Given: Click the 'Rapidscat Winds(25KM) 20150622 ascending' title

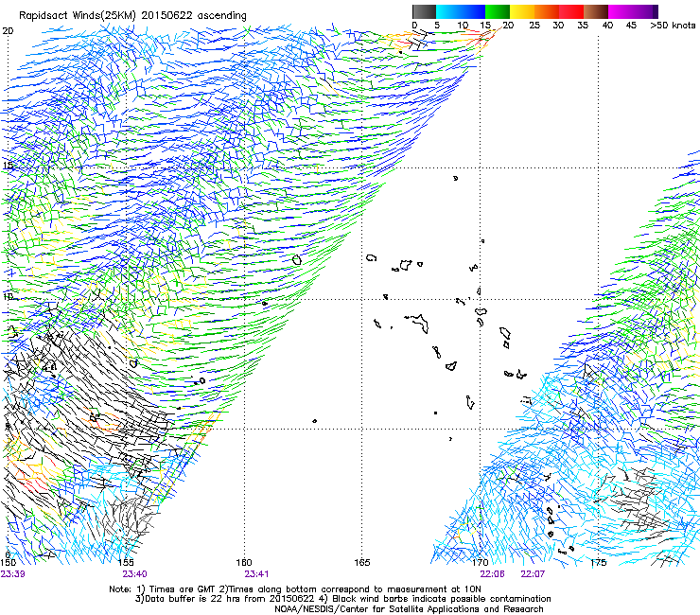Looking at the screenshot, I should [x=132, y=16].
